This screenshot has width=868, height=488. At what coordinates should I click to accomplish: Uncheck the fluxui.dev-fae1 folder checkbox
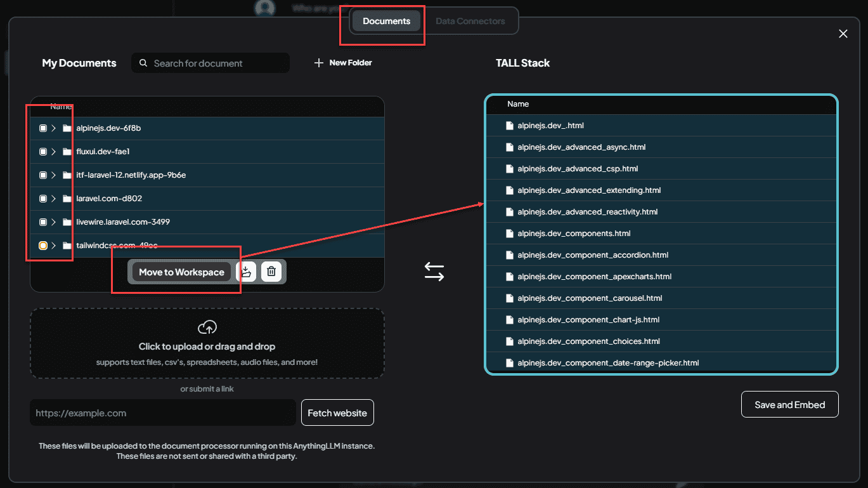(43, 152)
